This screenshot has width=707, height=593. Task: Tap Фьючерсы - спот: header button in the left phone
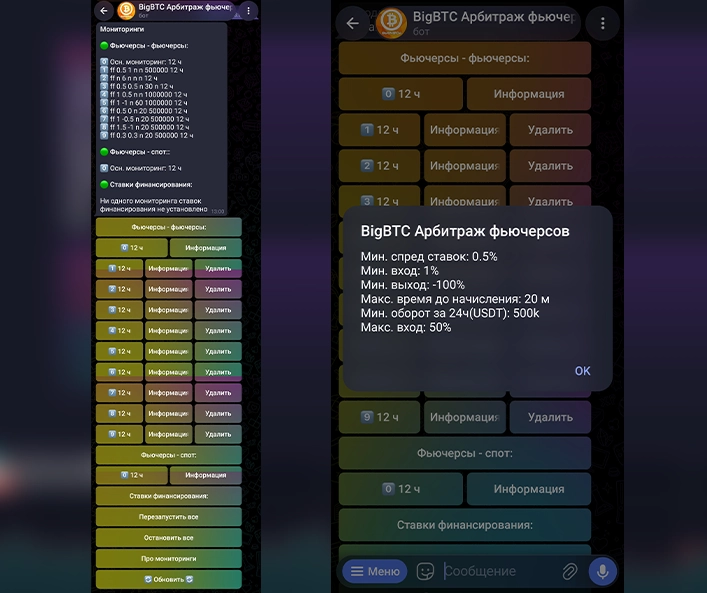pos(169,455)
